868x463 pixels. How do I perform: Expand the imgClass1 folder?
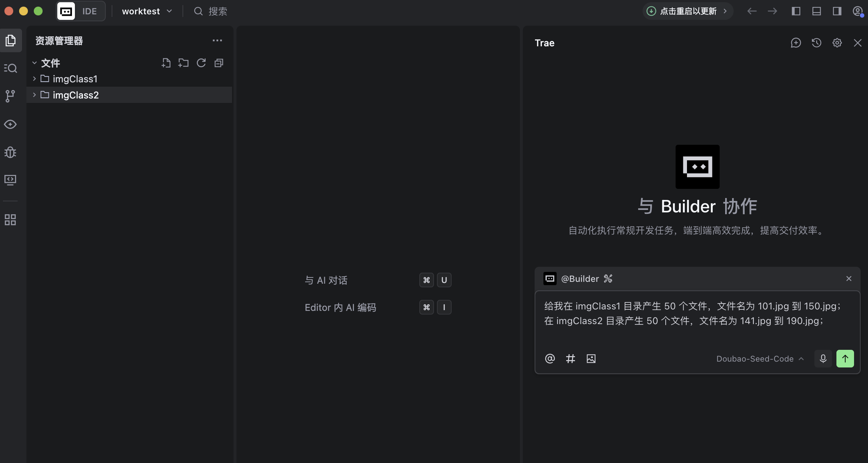point(75,79)
